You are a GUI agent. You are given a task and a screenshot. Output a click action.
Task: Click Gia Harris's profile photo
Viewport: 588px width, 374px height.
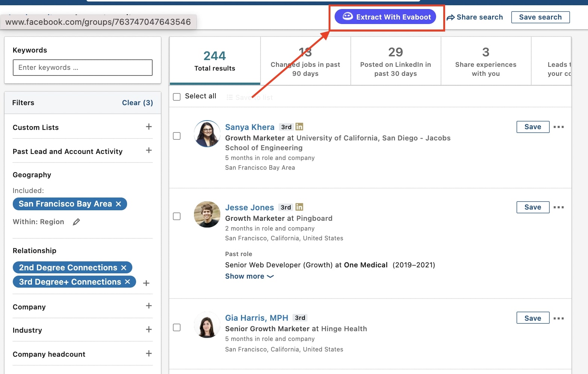click(207, 325)
